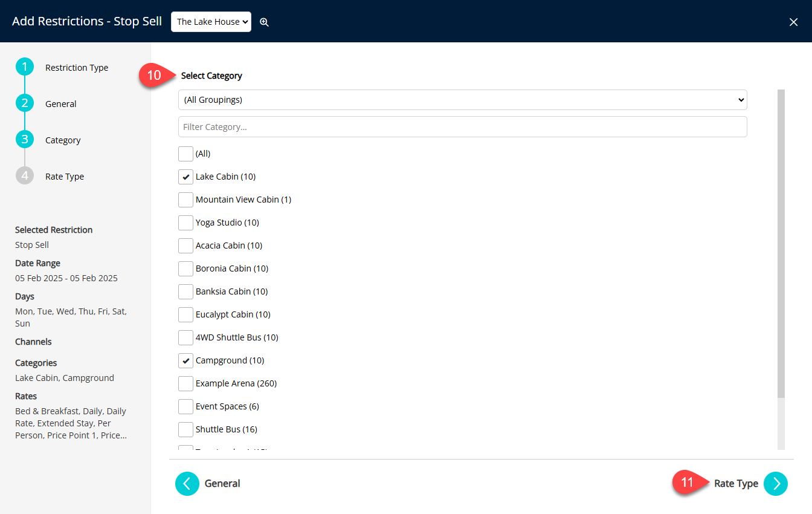This screenshot has width=812, height=514.
Task: Click the next arrow circle for Rate Type
Action: 776,484
